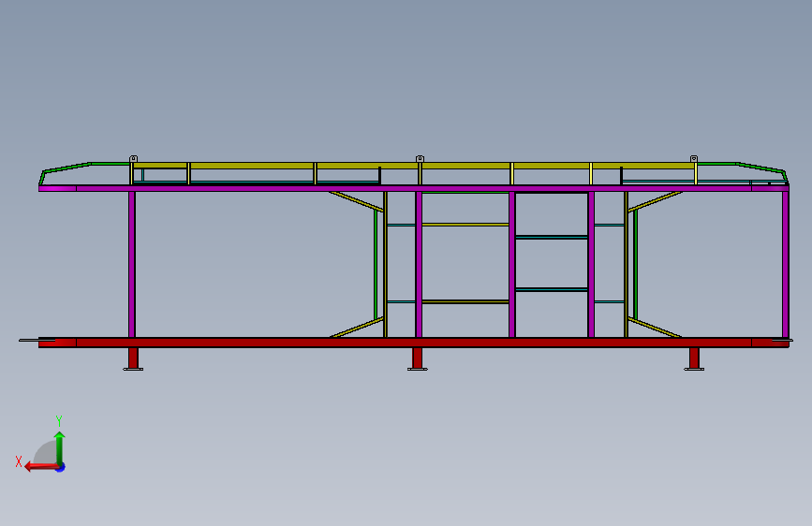The height and width of the screenshot is (526, 812).
Task: Pick the right red support foot under the base
Action: tap(694, 358)
